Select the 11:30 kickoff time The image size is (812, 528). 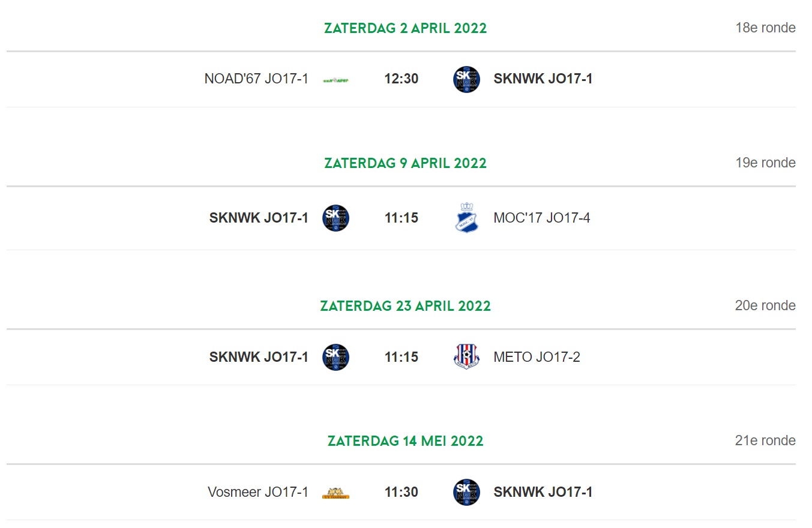(401, 493)
